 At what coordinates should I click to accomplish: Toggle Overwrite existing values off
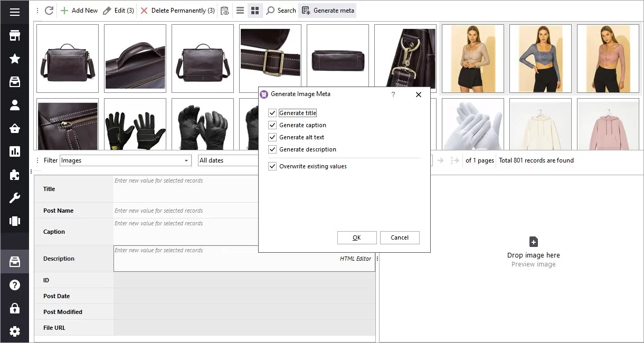(272, 166)
